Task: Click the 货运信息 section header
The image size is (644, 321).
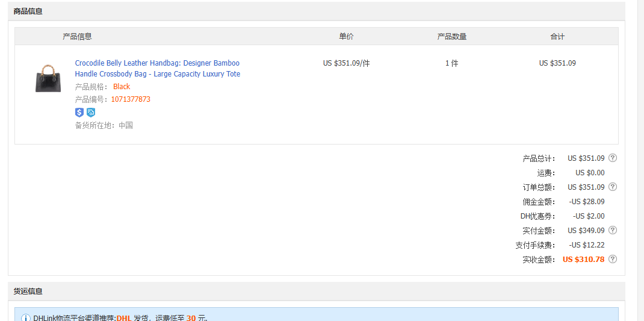Action: pos(28,291)
